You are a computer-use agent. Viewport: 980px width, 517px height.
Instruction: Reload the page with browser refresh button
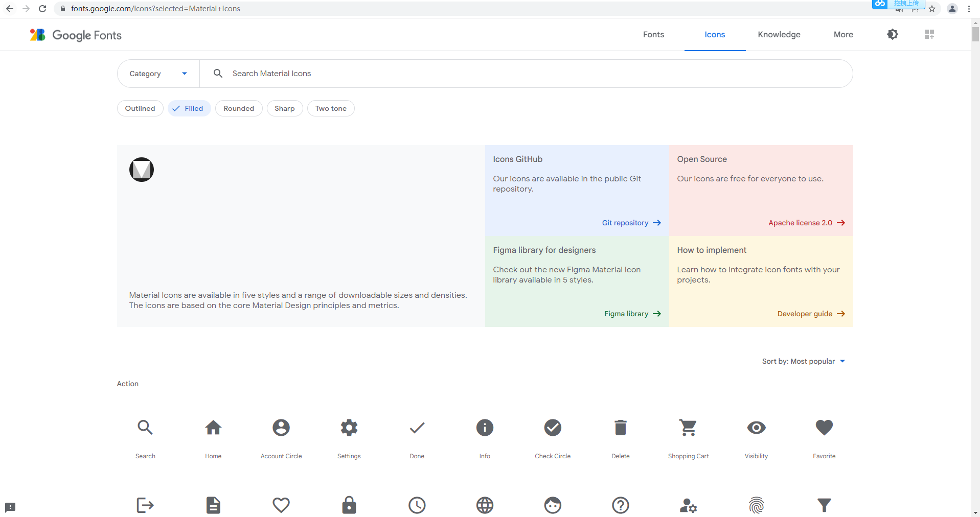(x=42, y=9)
